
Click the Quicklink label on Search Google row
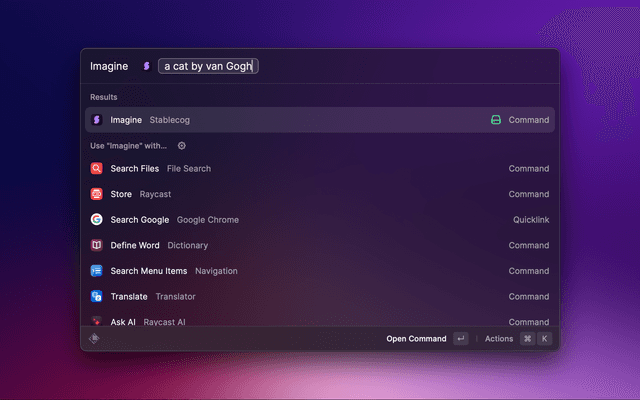pyautogui.click(x=530, y=220)
